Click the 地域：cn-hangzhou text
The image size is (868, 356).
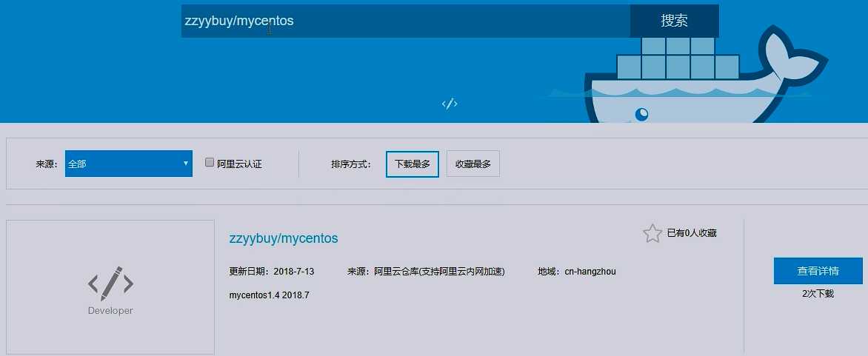point(577,272)
